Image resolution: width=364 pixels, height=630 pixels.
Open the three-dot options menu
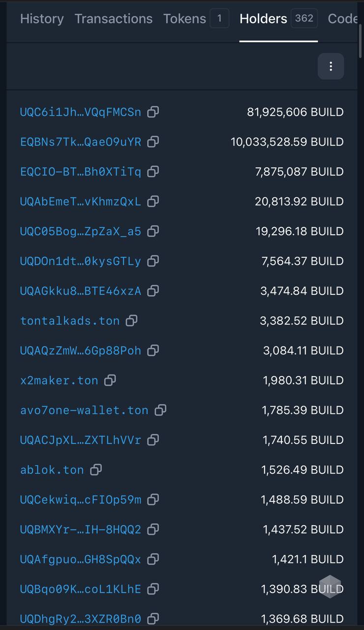(x=331, y=66)
